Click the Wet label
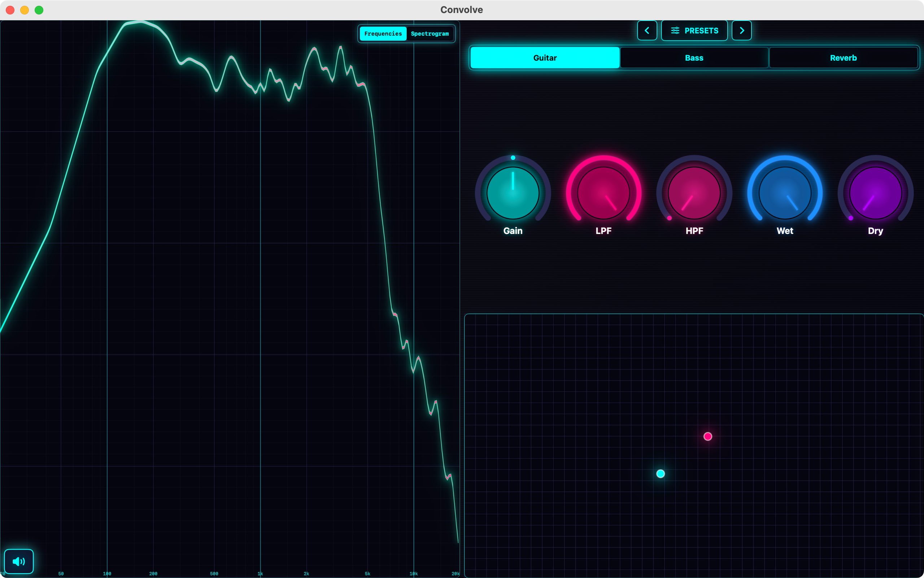Screen dimensions: 924x578 pos(785,230)
